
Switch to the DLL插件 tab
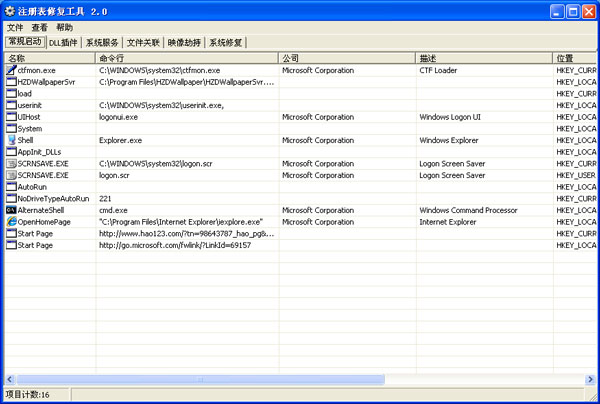click(63, 42)
